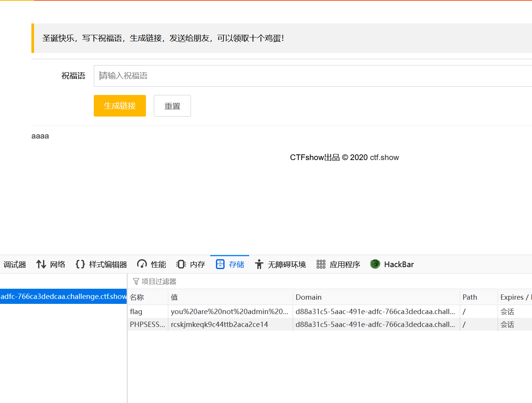Open the HackBar tab label

[x=399, y=265]
